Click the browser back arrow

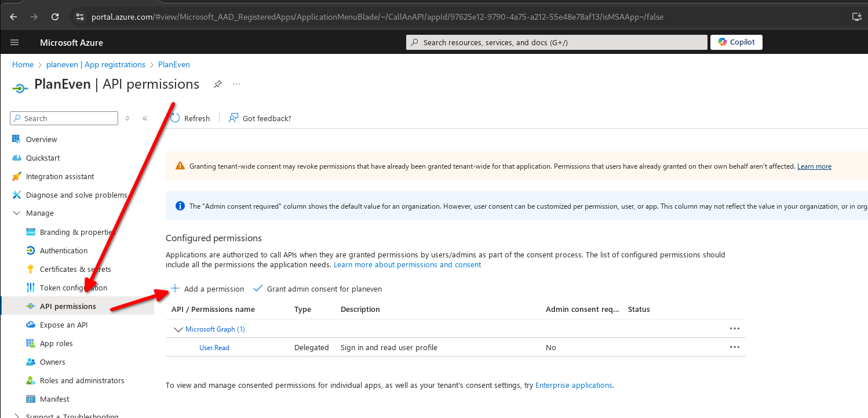pos(13,17)
